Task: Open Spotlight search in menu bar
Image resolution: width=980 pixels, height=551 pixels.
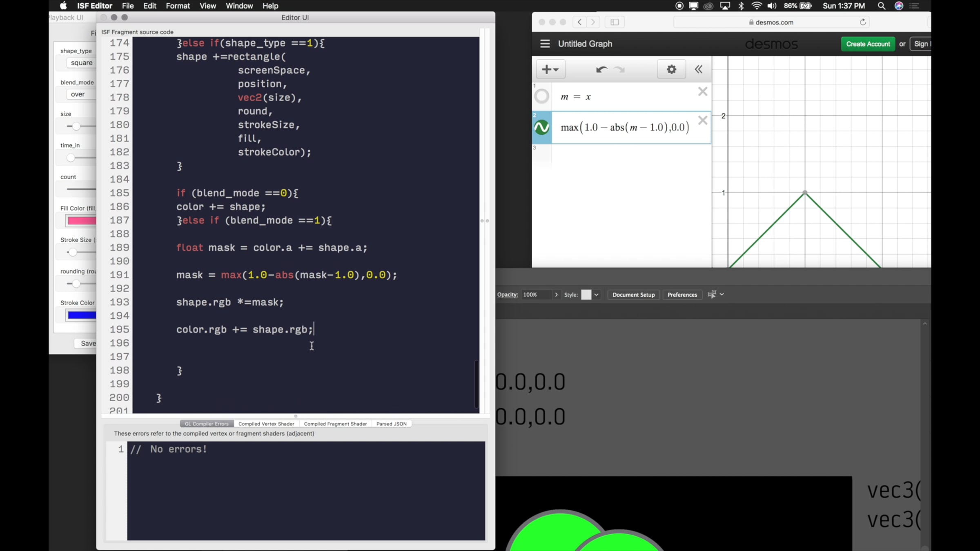Action: [882, 6]
